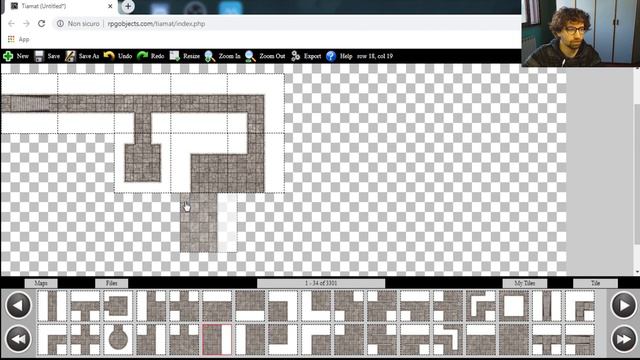This screenshot has width=640, height=360.
Task: Switch to the My Tiles tab
Action: click(524, 283)
